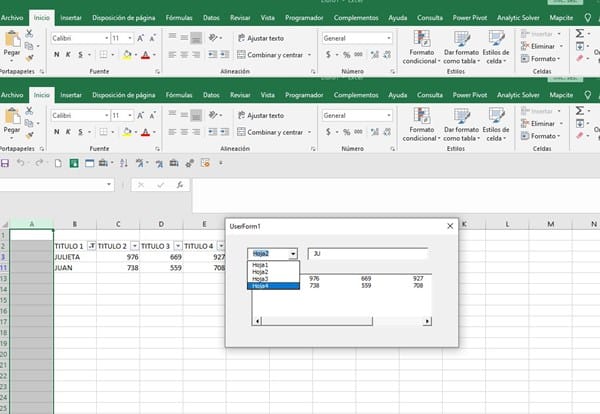Viewport: 600px width, 414px height.
Task: Click the Insert Function fx icon
Action: 179,185
